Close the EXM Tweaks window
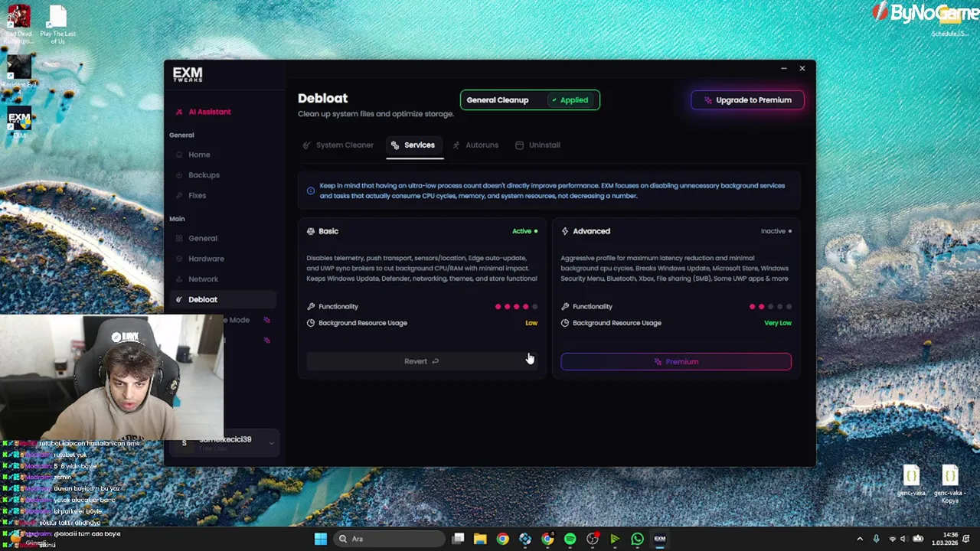 (802, 69)
